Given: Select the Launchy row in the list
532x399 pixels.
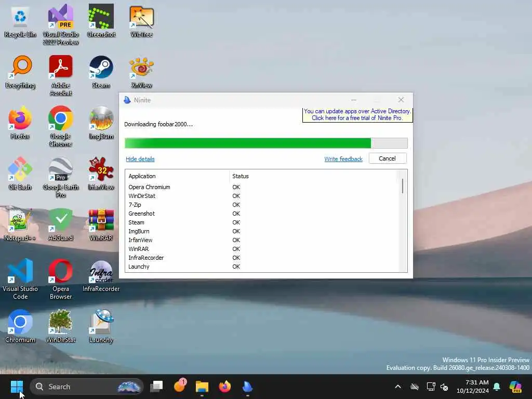Looking at the screenshot, I should [261, 267].
